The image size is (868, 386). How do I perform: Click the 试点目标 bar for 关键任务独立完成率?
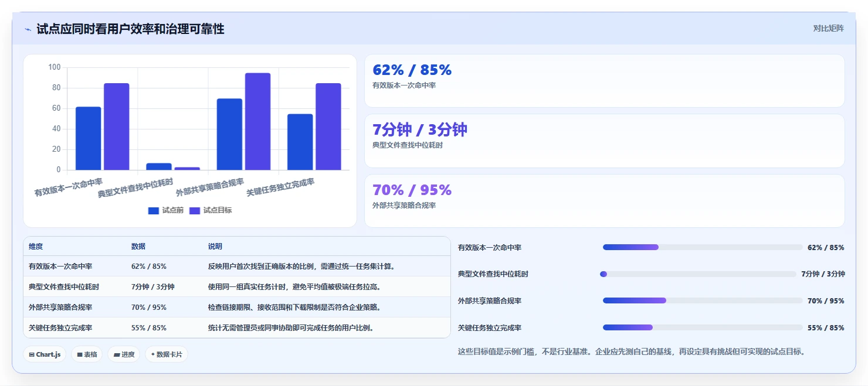coord(328,127)
